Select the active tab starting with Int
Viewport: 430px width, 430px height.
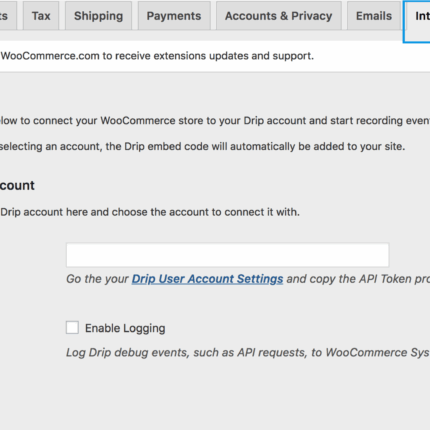(x=417, y=22)
